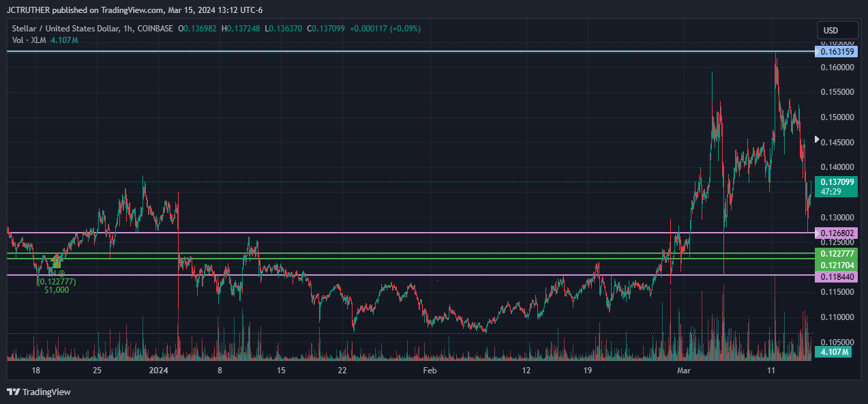868x404 pixels.
Task: Click the 11 date label on time axis
Action: (771, 371)
